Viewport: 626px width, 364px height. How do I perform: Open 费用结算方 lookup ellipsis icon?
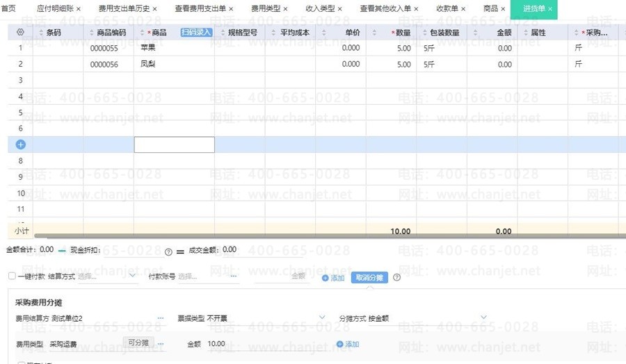click(161, 318)
